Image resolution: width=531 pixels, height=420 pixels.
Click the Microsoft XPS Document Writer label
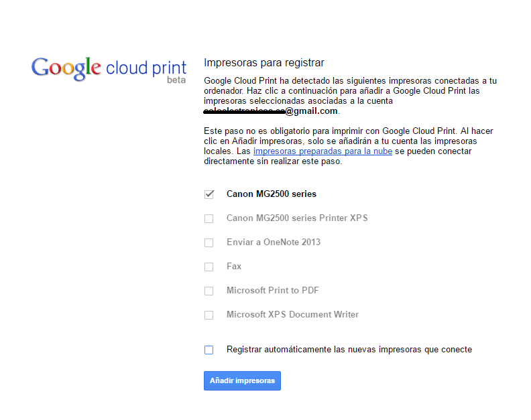coord(292,315)
